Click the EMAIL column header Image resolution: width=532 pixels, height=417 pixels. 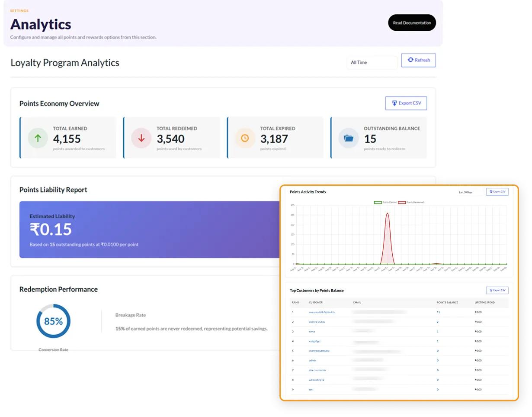357,302
